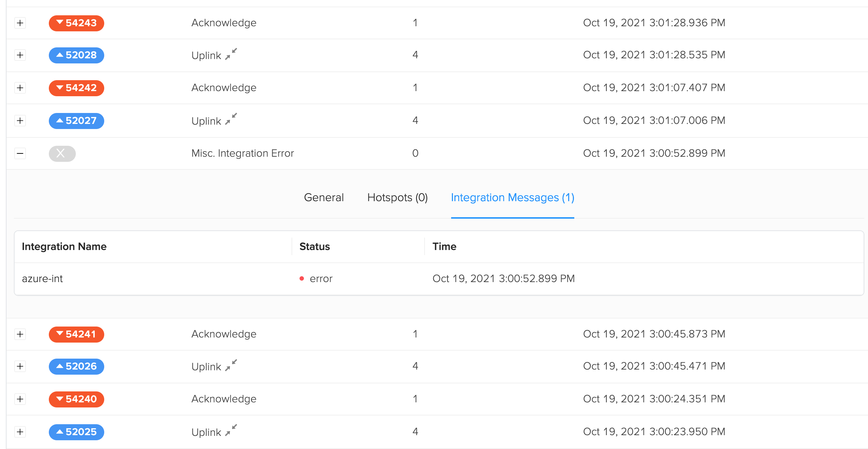Click the red error status dot for azure-int
868x449 pixels.
(301, 278)
